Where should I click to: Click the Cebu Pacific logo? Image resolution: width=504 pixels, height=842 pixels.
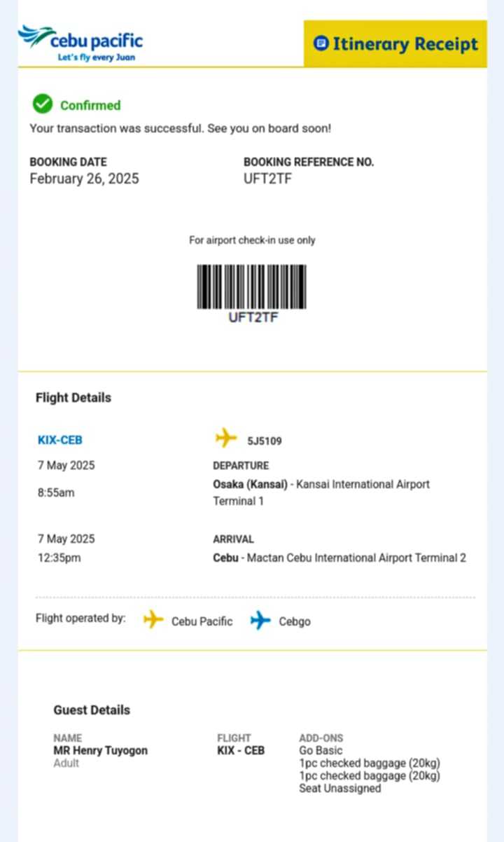[x=80, y=43]
